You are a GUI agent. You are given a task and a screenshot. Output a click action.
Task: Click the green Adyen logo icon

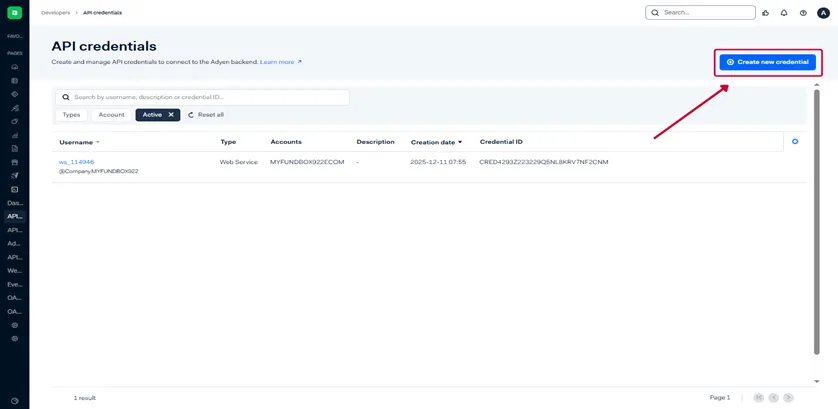14,12
